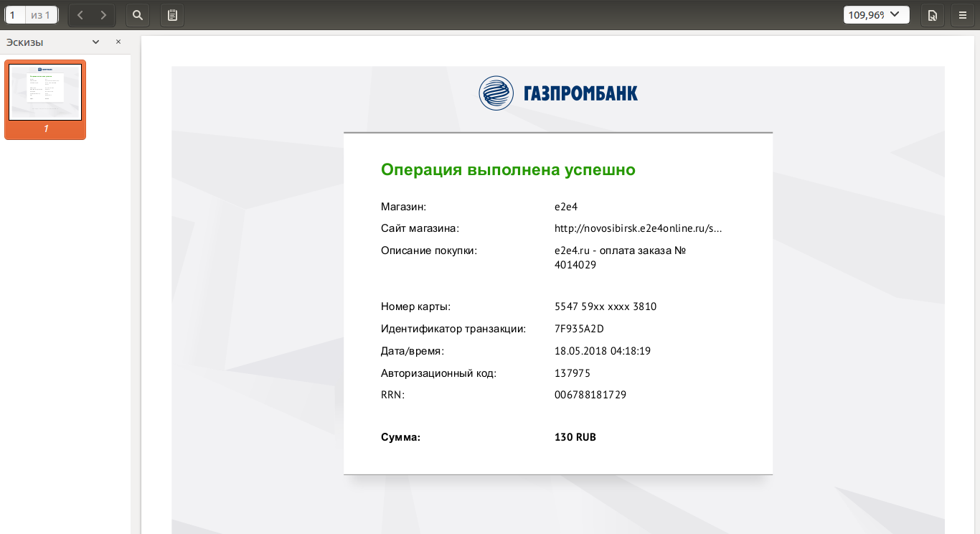The image size is (980, 534).
Task: Click the Магазин: label
Action: (403, 207)
